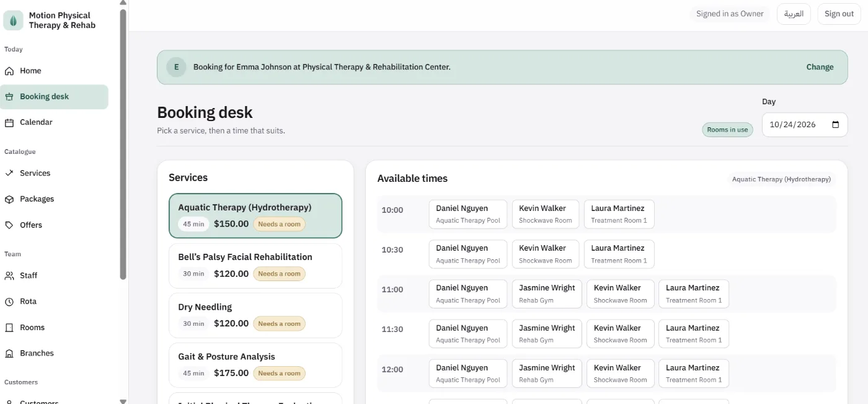The image size is (868, 404).
Task: Click the leaf logo of Motion Physical Therapy
Action: (14, 20)
